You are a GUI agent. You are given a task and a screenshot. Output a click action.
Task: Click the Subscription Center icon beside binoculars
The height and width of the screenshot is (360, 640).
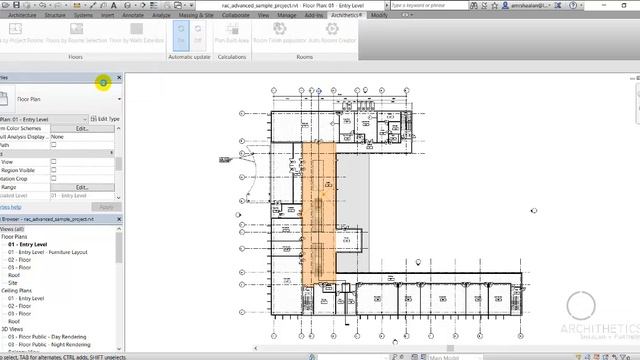pyautogui.click(x=484, y=5)
